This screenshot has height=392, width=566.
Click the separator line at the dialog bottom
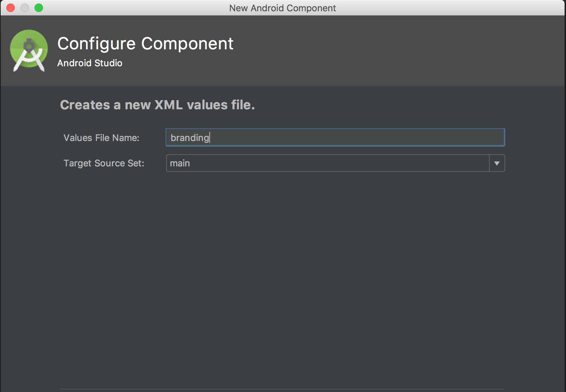(x=282, y=389)
